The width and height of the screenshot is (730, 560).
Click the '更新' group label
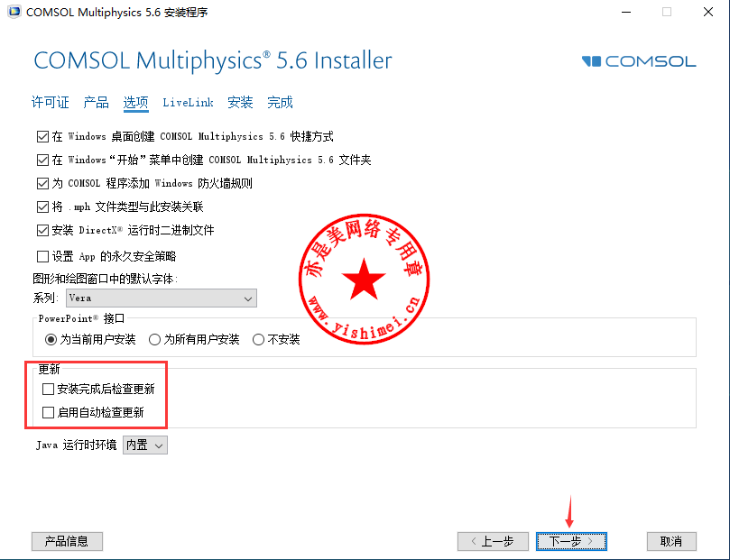click(49, 370)
